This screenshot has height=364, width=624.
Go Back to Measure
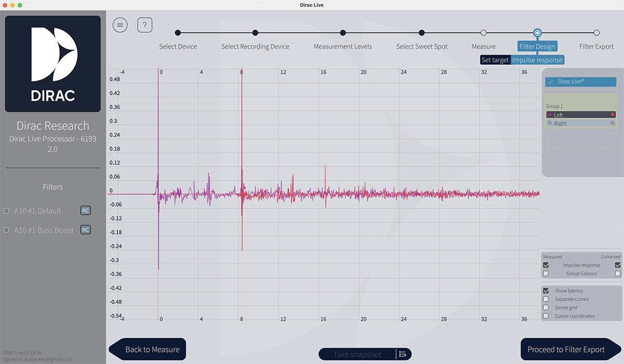pyautogui.click(x=147, y=349)
